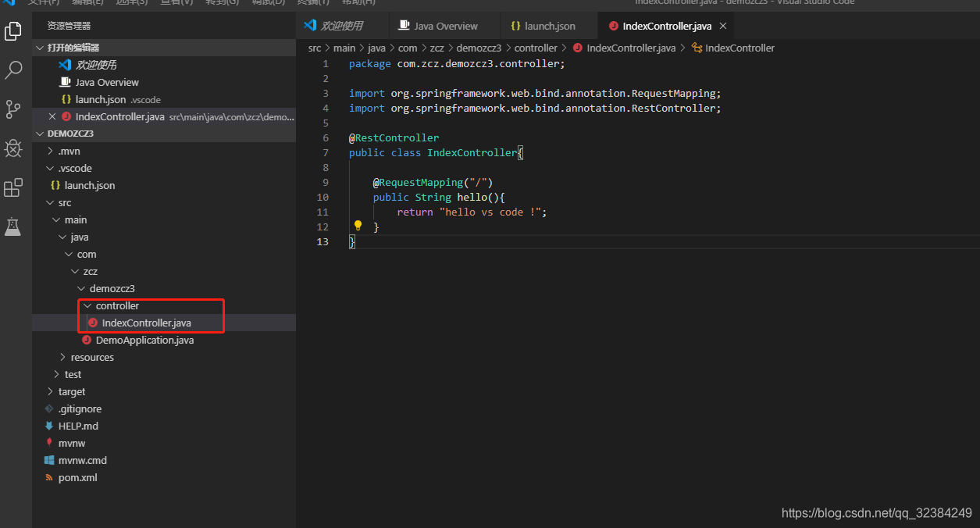The width and height of the screenshot is (980, 528).
Task: Click the @RequestMapping("/") annotation on line 9
Action: coord(433,182)
